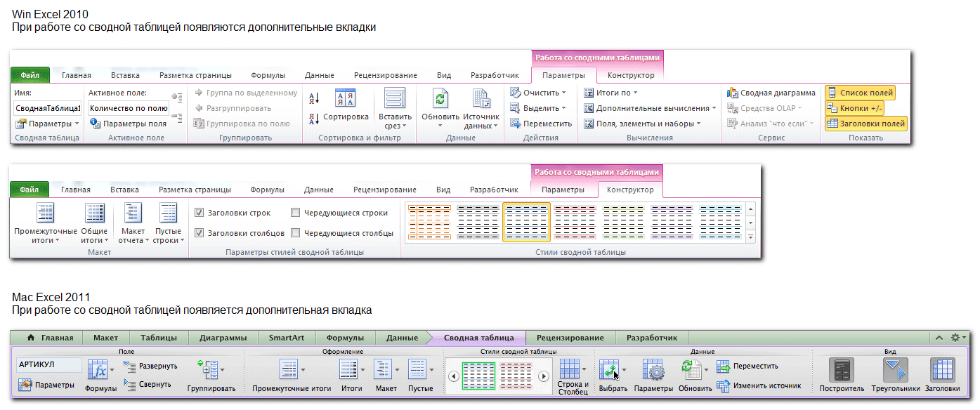Toggle the Кнопки +/- button
Image resolution: width=980 pixels, height=410 pixels.
pos(854,108)
